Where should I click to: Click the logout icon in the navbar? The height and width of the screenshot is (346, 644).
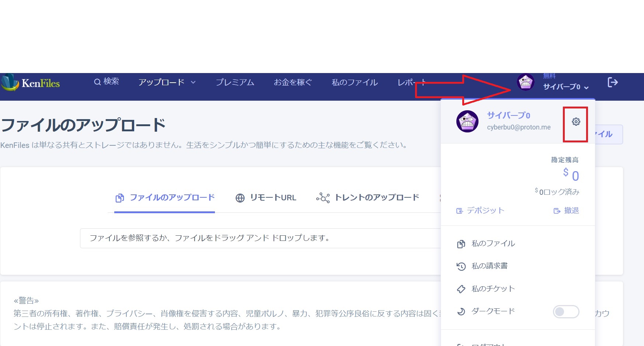tap(613, 82)
